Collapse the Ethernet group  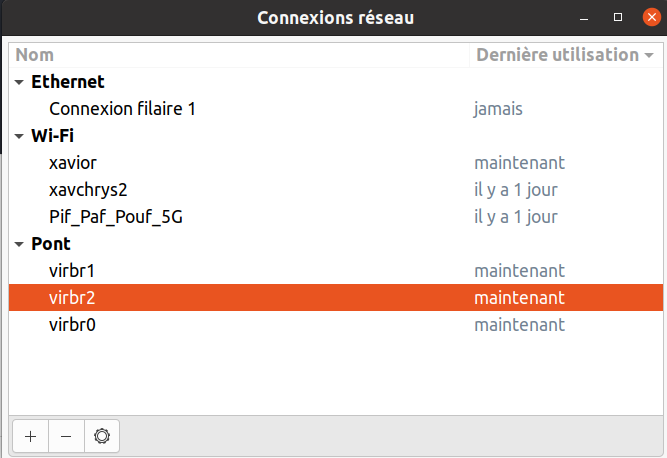(x=19, y=82)
